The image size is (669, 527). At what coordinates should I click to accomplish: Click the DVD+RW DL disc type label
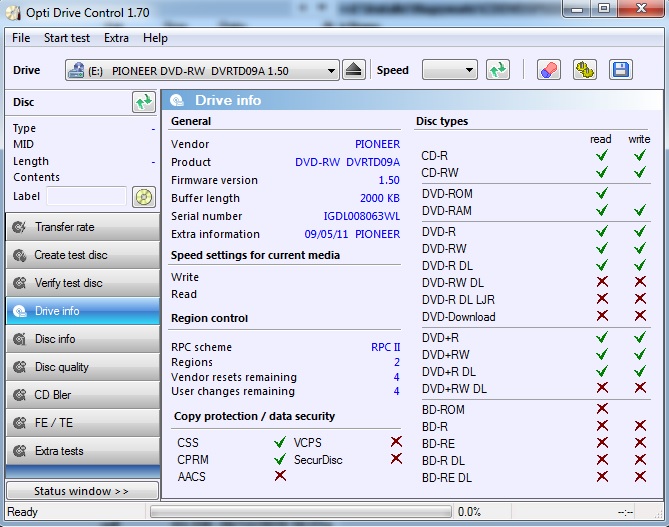tap(454, 389)
